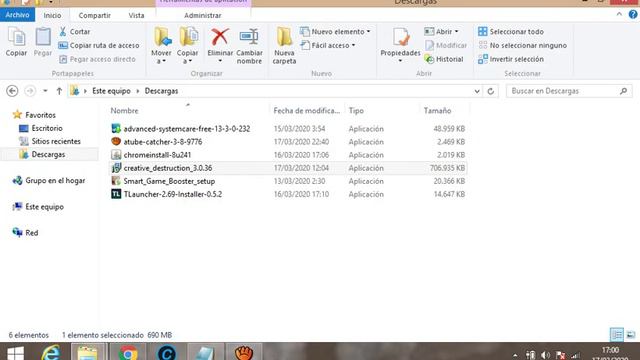Open the blue Help question icon
The image size is (640, 360).
(633, 14)
